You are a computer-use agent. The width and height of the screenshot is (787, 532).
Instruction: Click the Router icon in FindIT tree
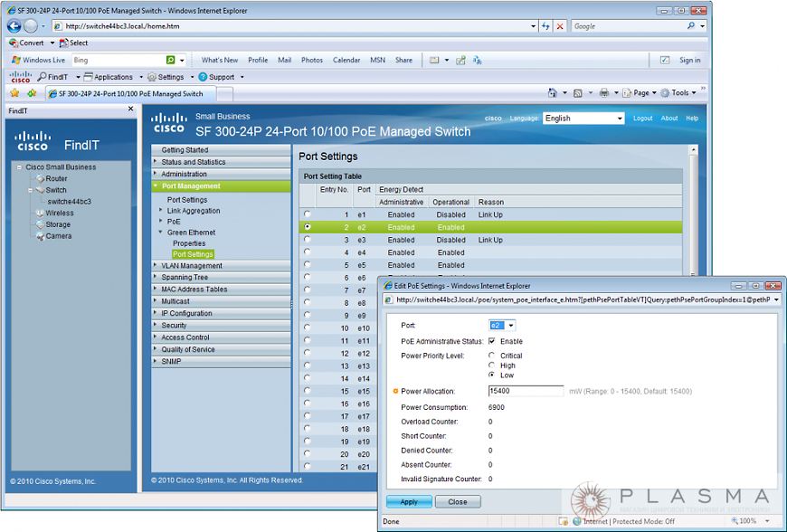coord(40,178)
